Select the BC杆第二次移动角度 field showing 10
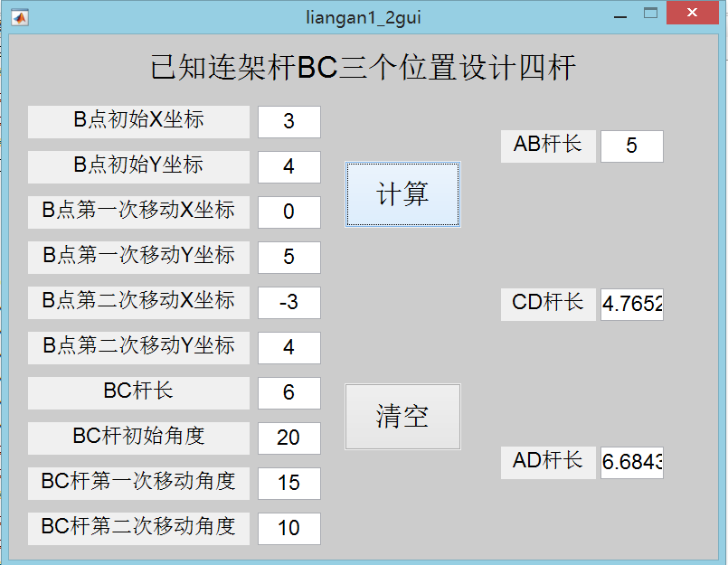 [289, 528]
